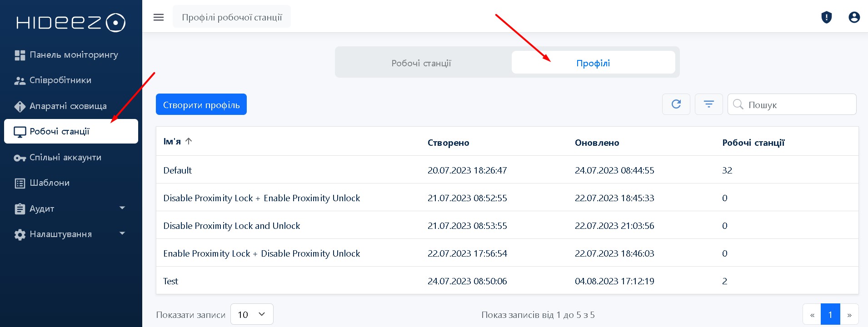This screenshot has height=327, width=868.
Task: Open the records-per-page dropdown showing 10
Action: point(252,314)
